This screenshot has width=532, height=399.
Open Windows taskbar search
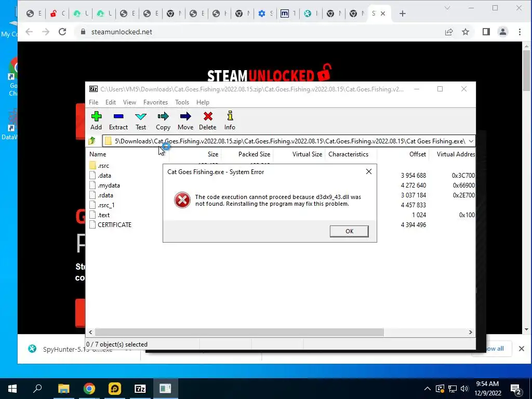[37, 389]
